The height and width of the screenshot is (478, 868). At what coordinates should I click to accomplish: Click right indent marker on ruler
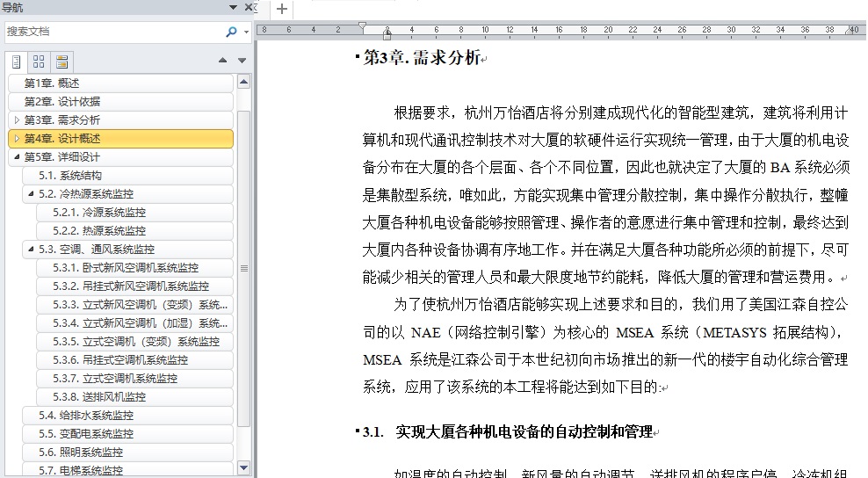tap(850, 32)
